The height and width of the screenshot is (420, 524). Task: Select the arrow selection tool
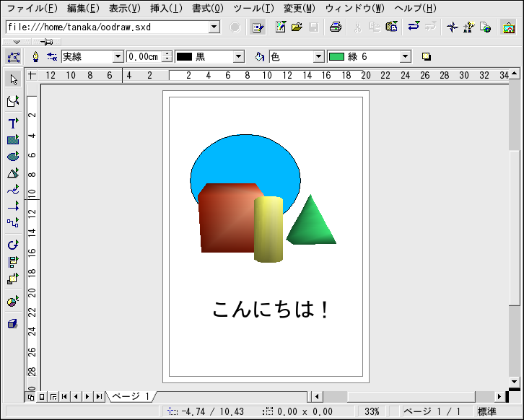pos(13,79)
